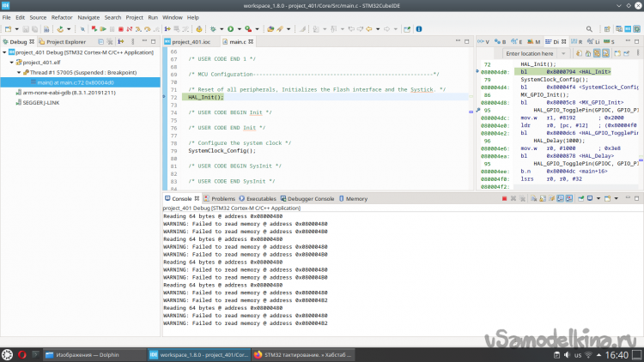Collapse Thread #1 57005 node
Image resolution: width=644 pixels, height=362 pixels.
(x=19, y=72)
